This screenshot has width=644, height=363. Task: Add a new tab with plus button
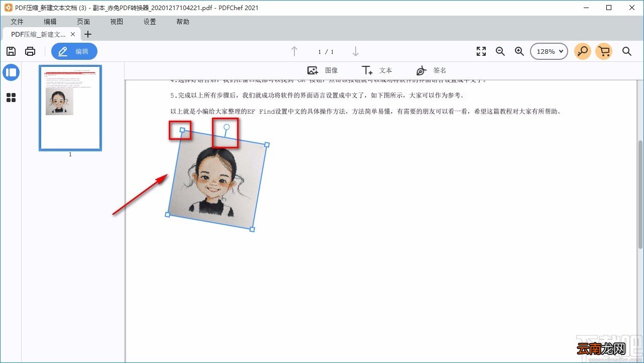[x=88, y=34]
